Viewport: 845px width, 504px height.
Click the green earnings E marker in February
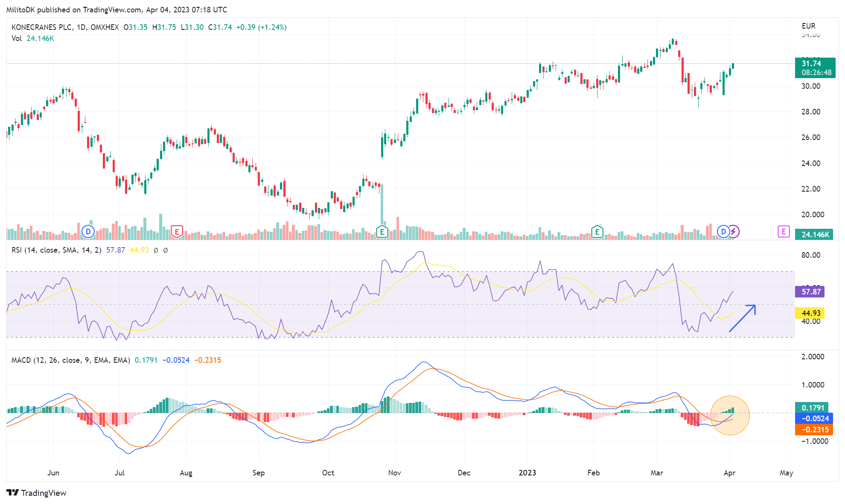(597, 232)
